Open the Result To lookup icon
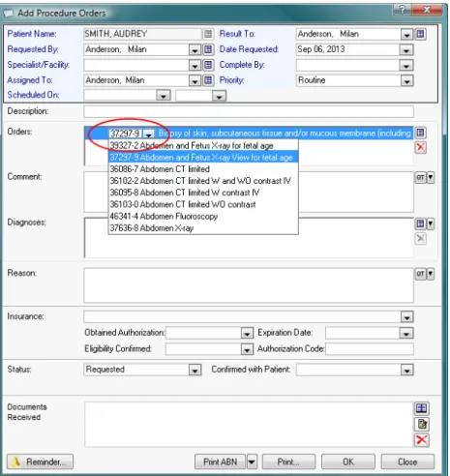The height and width of the screenshot is (476, 450). 420,34
